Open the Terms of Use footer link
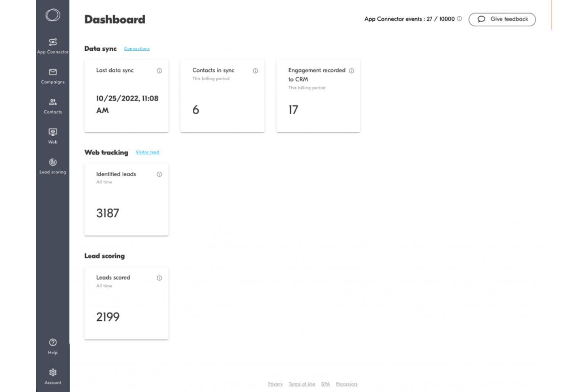The image size is (588, 392). tap(302, 384)
